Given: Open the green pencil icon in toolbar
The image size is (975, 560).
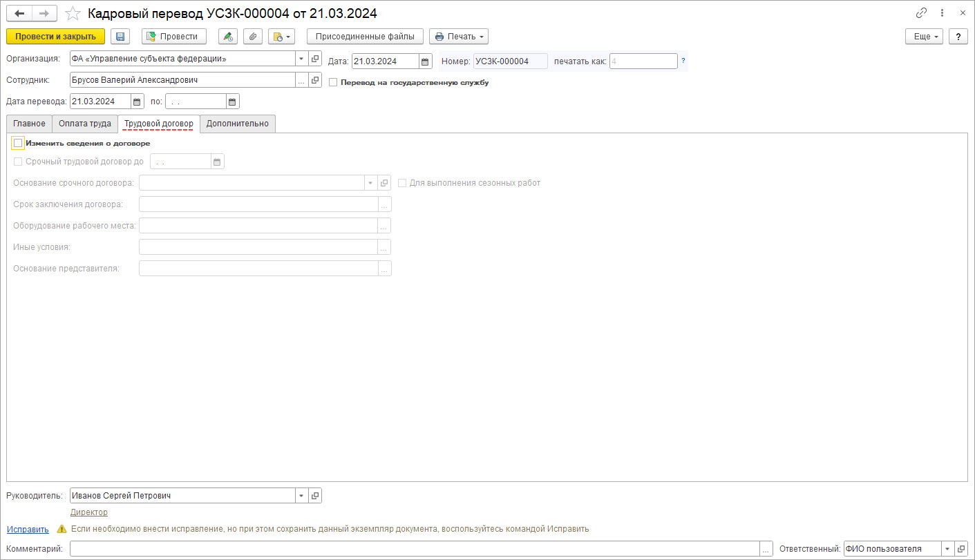Looking at the screenshot, I should (x=228, y=37).
